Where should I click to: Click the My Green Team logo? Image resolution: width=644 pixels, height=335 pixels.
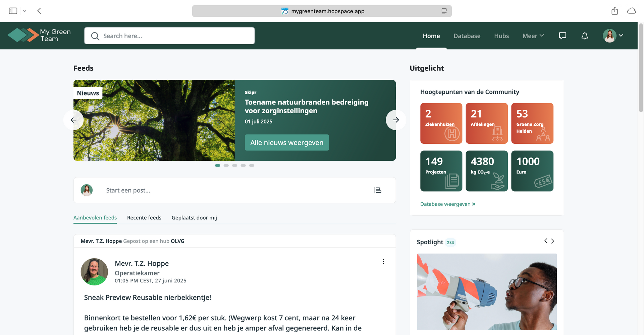click(x=39, y=35)
